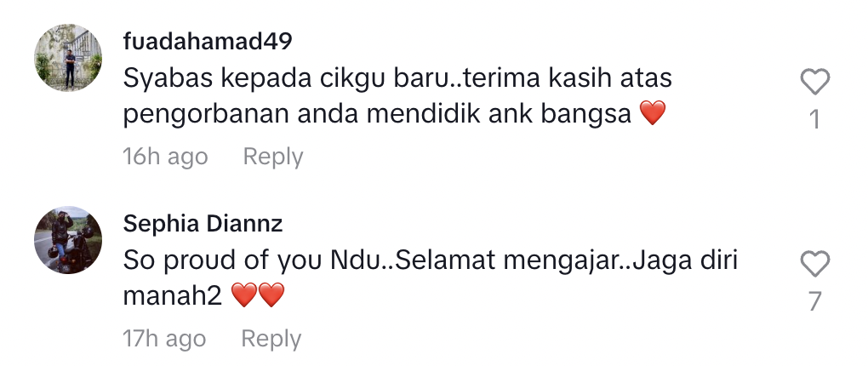The height and width of the screenshot is (366, 868).
Task: Visit the Sephia Diannz username link
Action: click(203, 224)
